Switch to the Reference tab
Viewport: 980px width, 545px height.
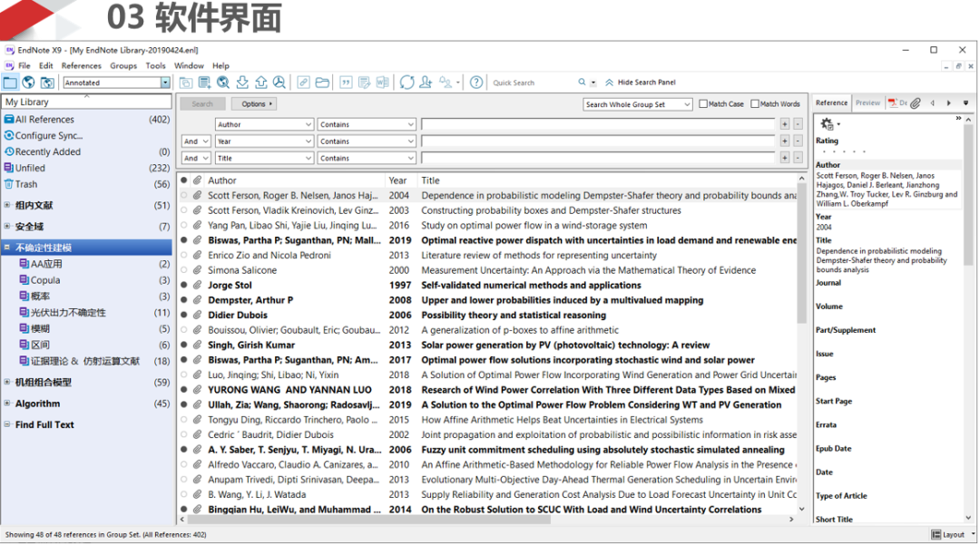click(831, 103)
